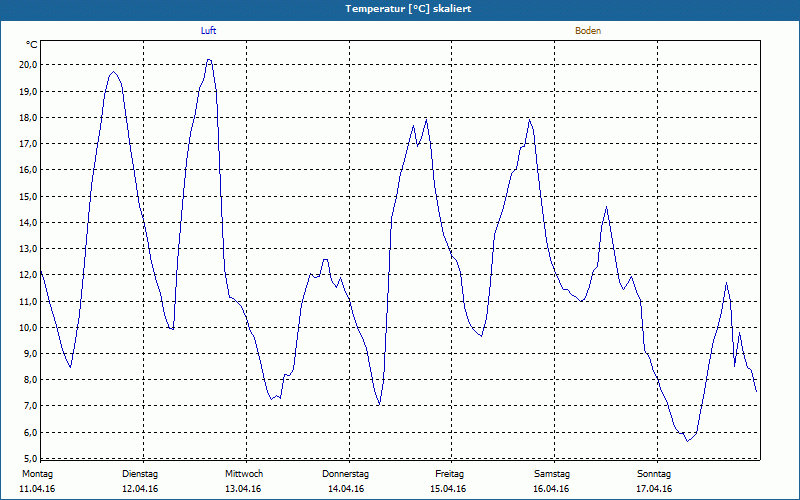Click the '13.04.16' date label
The height and width of the screenshot is (500, 800).
243,489
